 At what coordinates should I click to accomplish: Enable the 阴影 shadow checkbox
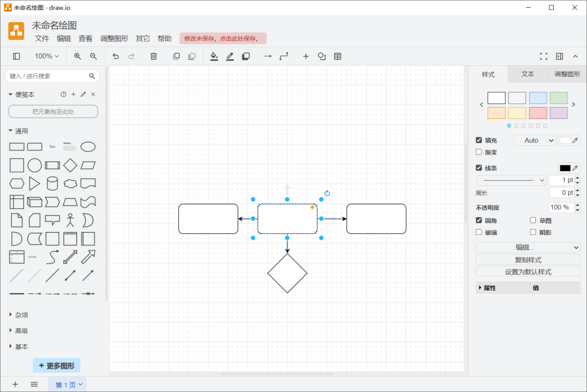tap(533, 232)
